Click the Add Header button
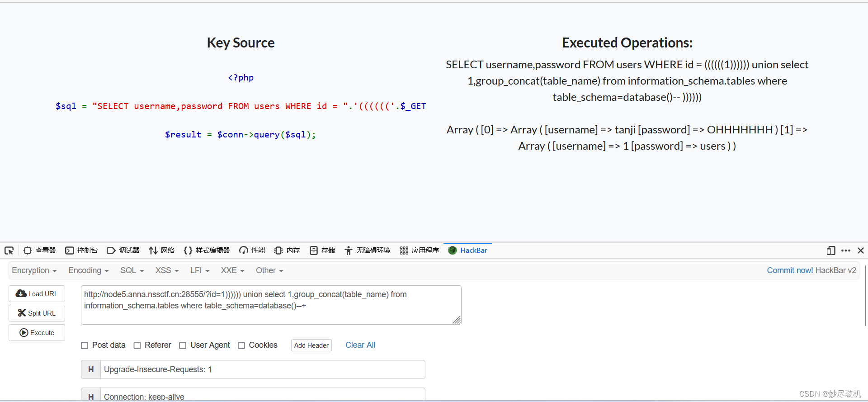Image resolution: width=868 pixels, height=402 pixels. coord(311,345)
